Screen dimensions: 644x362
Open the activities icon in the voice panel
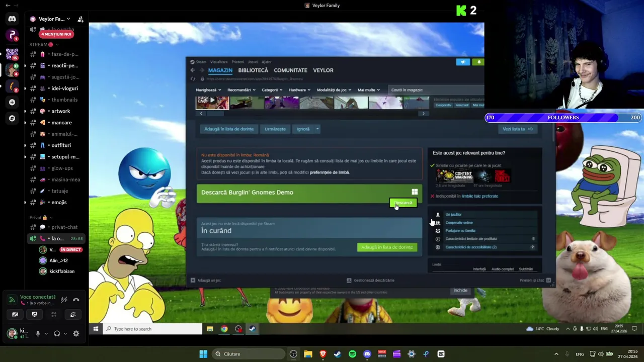click(x=54, y=314)
